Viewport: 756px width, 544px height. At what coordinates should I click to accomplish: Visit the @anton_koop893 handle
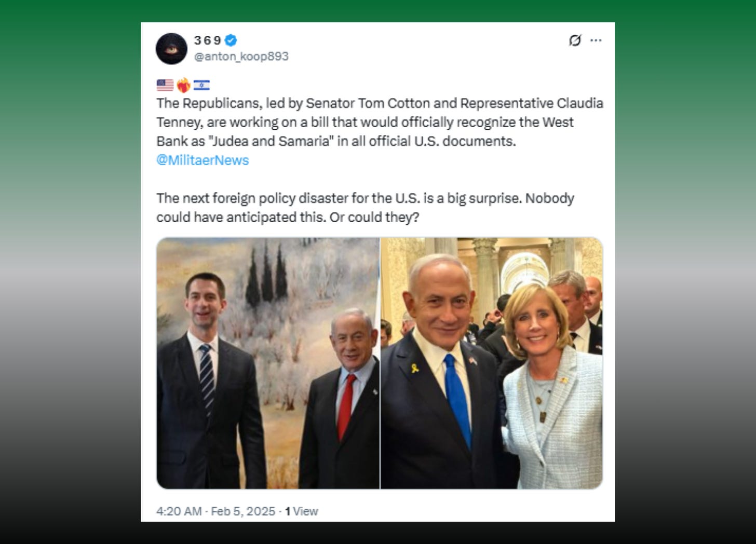[241, 56]
